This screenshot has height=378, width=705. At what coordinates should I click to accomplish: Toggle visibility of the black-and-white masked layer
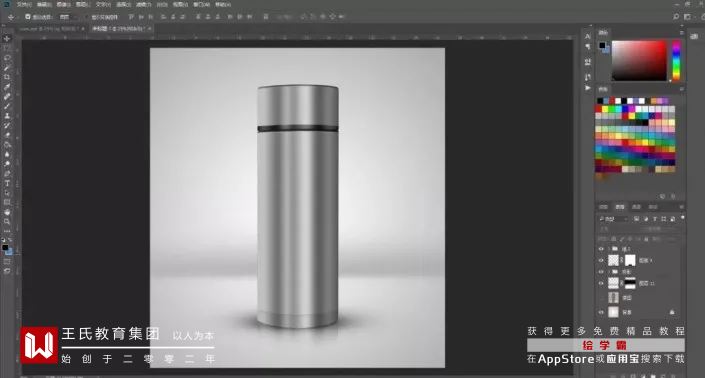click(x=601, y=283)
